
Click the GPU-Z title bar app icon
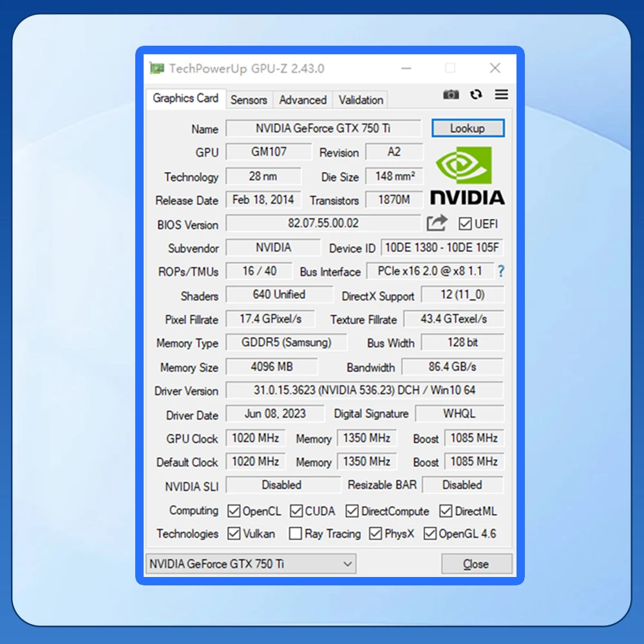pyautogui.click(x=156, y=68)
